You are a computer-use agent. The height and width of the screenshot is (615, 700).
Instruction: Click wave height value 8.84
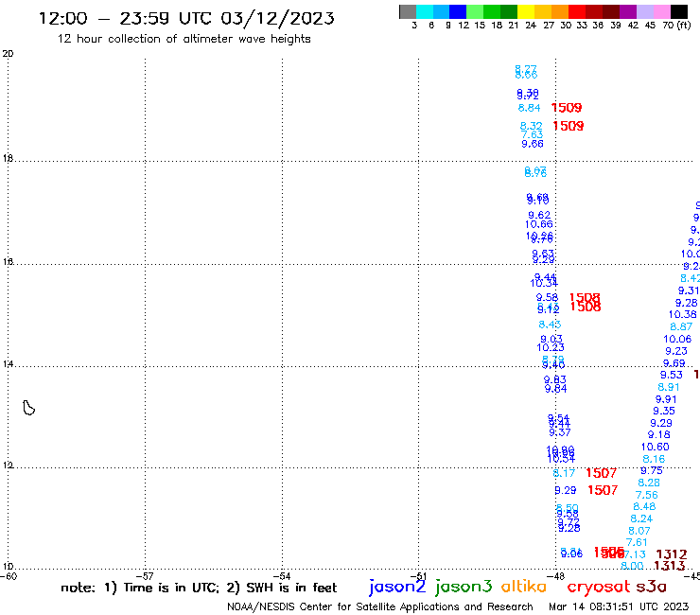point(530,108)
